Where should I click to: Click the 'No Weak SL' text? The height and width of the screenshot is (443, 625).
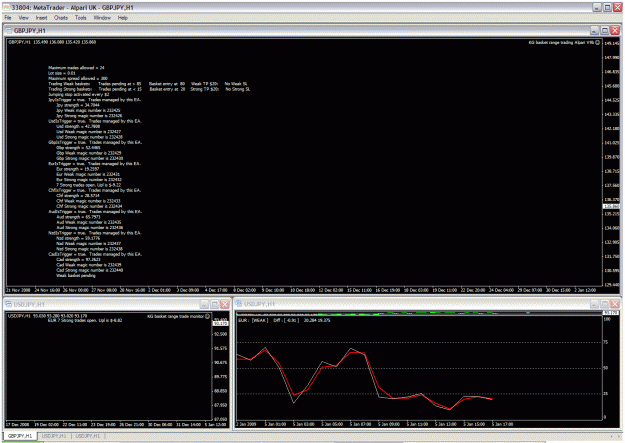pyautogui.click(x=236, y=84)
